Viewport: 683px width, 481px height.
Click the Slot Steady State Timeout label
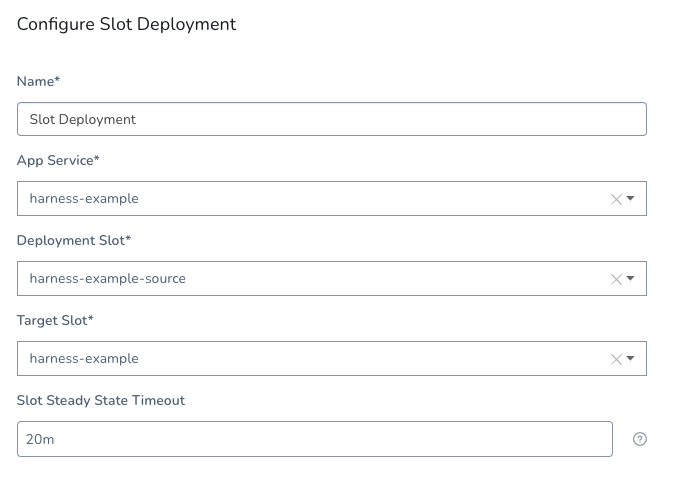[x=101, y=400]
